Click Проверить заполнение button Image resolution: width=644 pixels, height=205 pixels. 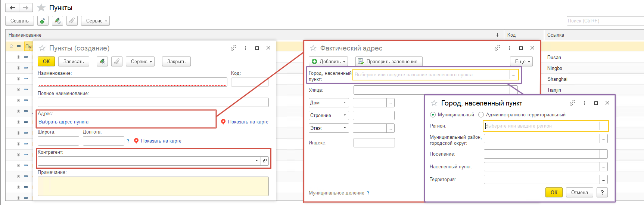tap(389, 61)
